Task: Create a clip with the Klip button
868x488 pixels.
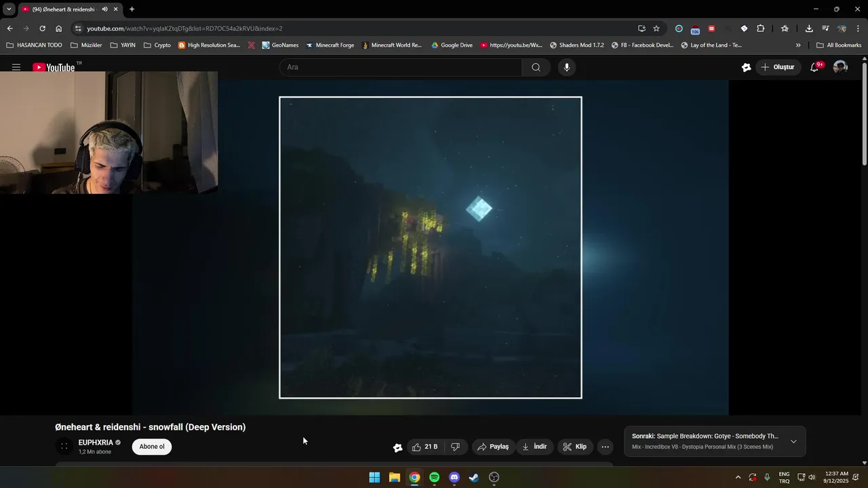Action: [574, 447]
